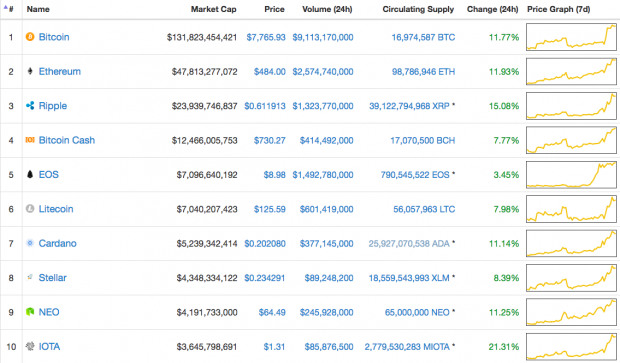The width and height of the screenshot is (620, 363).
Task: Click the NEO green logo icon
Action: coord(30,312)
